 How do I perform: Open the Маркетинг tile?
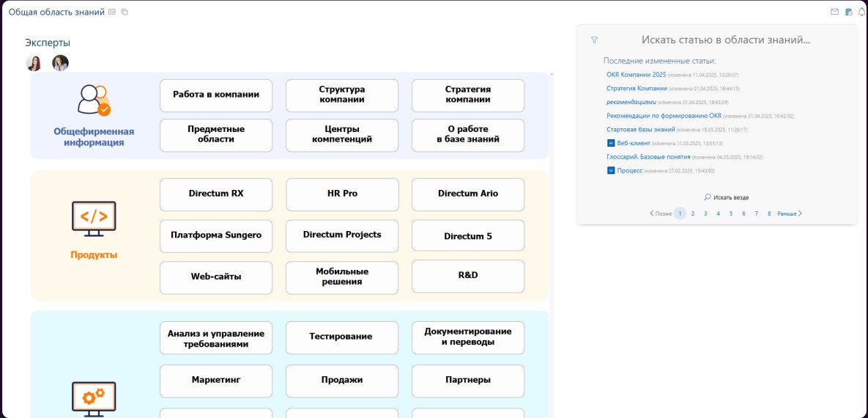pyautogui.click(x=216, y=381)
